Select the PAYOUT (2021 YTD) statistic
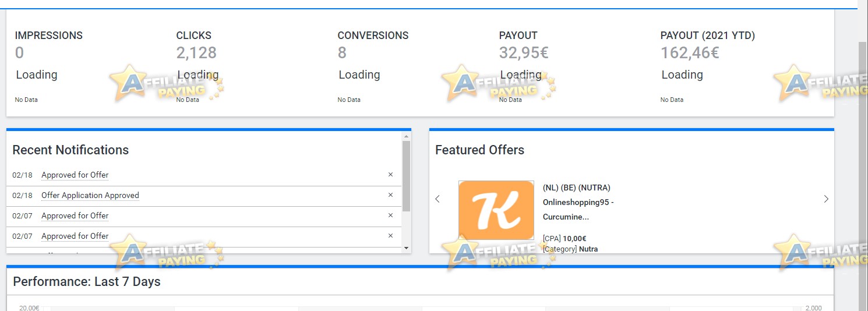The height and width of the screenshot is (311, 868). (708, 45)
